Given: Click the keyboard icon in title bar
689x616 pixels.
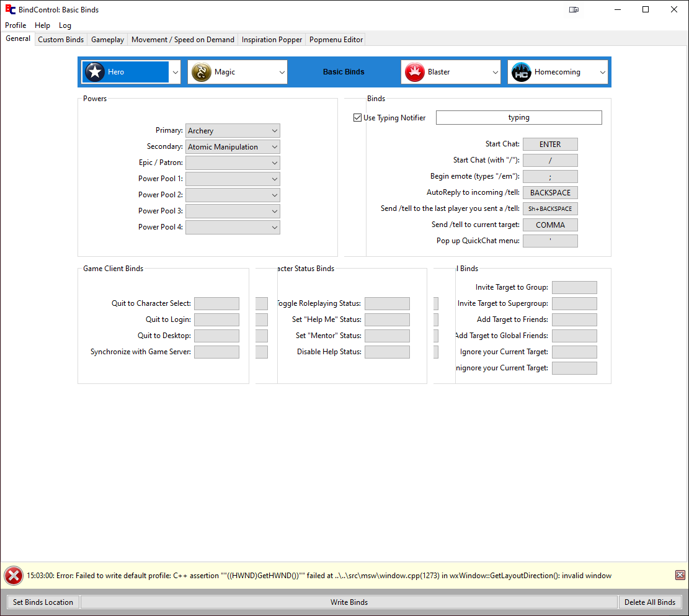Looking at the screenshot, I should click(x=574, y=9).
